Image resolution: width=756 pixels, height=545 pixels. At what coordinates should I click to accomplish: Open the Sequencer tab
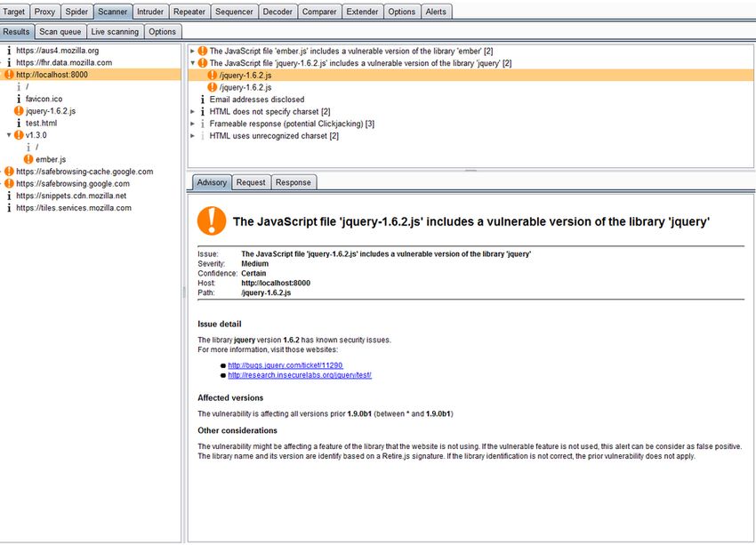tap(234, 12)
